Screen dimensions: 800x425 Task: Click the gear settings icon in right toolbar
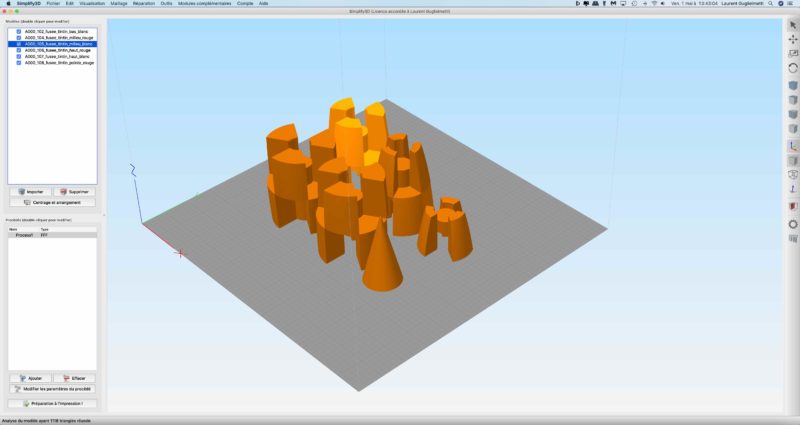tap(793, 224)
